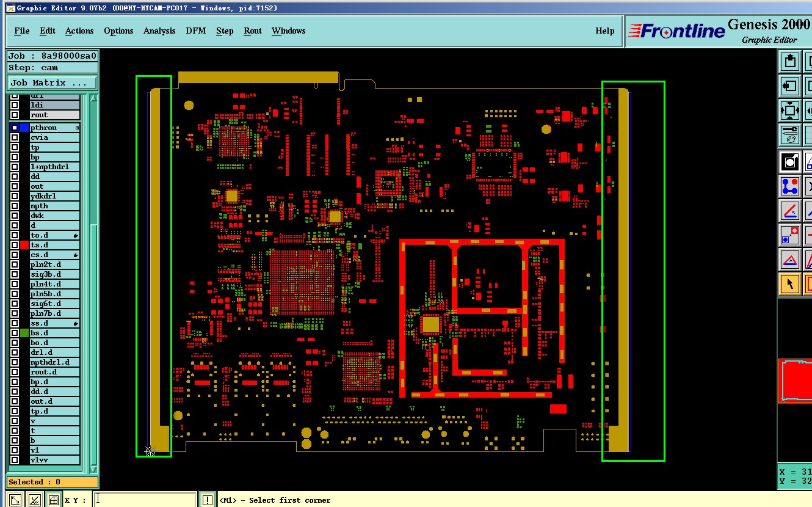Open the DFM menu
This screenshot has height=507, width=812.
click(x=196, y=31)
